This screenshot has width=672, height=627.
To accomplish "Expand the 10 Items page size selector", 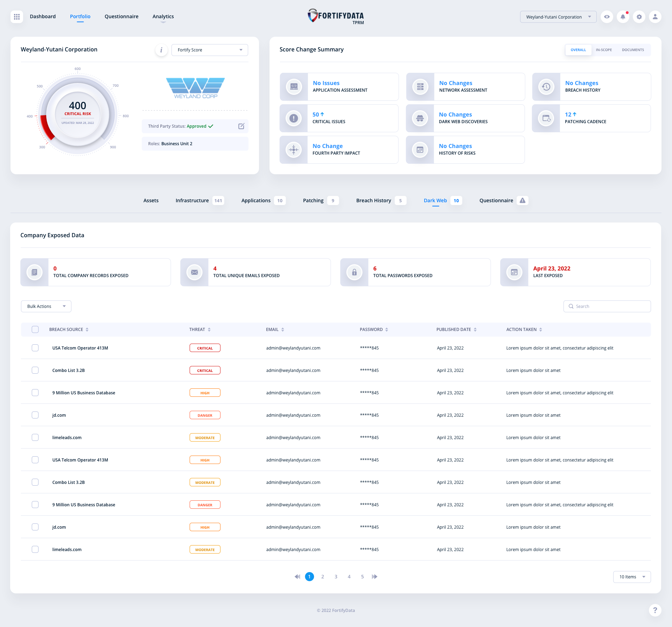I will point(632,577).
